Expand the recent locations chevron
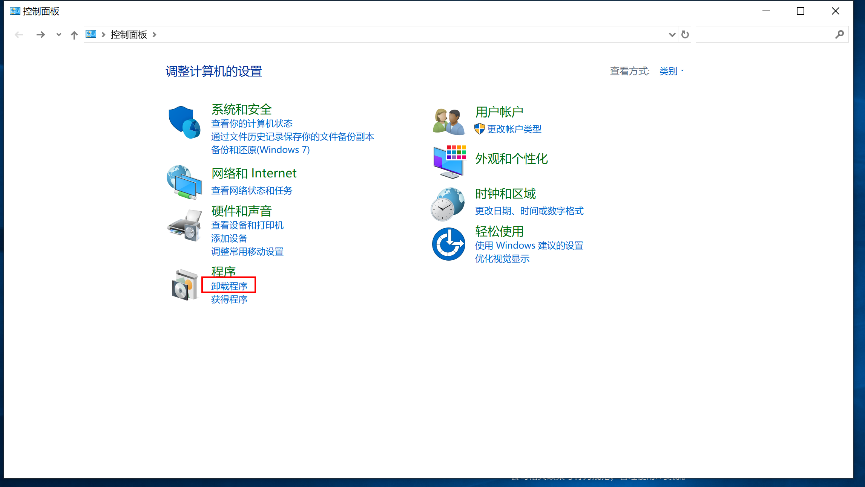Screen dimensions: 865x487 (58, 34)
